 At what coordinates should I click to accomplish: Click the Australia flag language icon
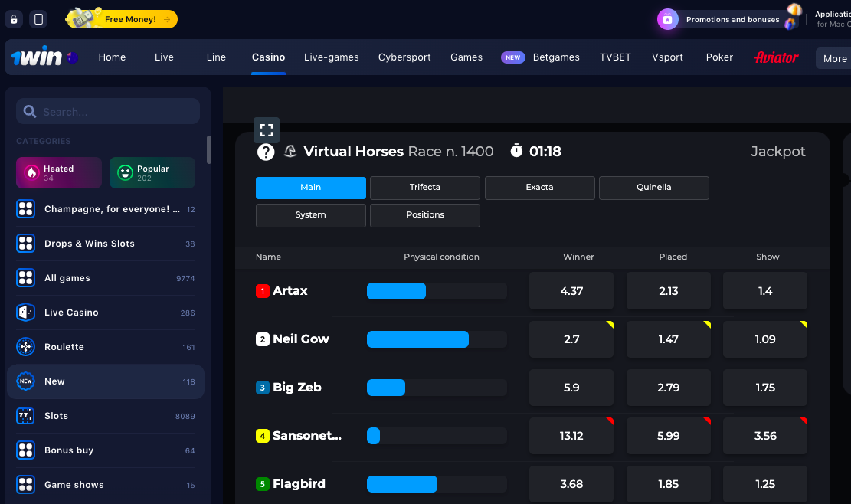72,57
